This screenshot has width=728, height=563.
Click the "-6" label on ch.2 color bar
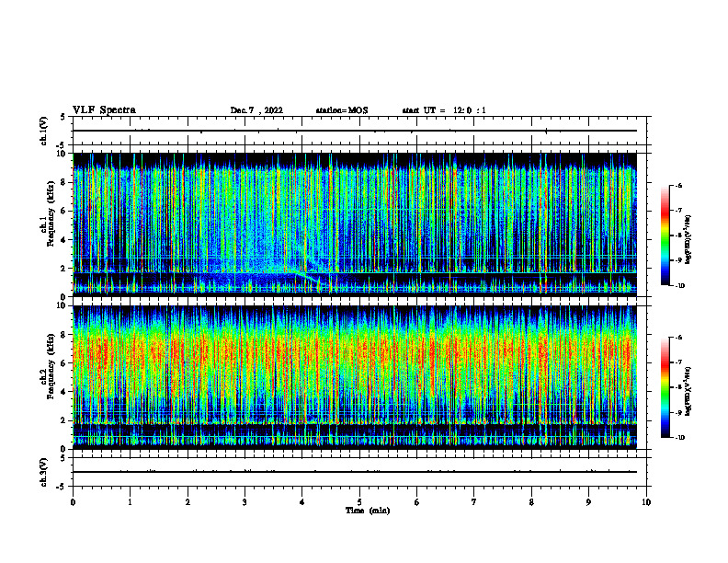[678, 338]
